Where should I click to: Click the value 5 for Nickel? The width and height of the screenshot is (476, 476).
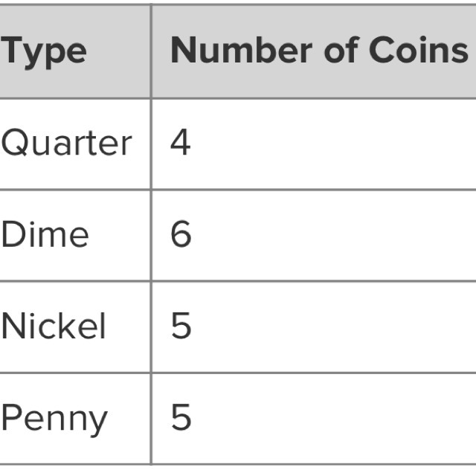point(181,326)
